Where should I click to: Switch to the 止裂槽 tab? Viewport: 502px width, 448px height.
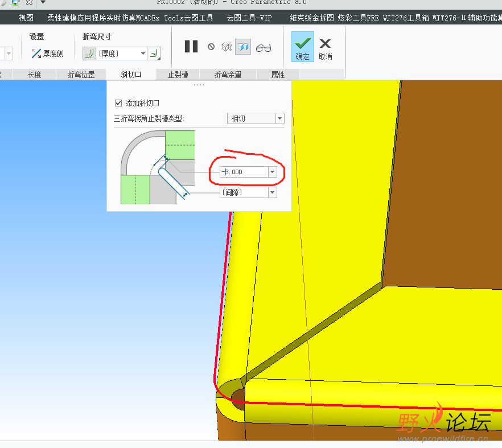[178, 75]
